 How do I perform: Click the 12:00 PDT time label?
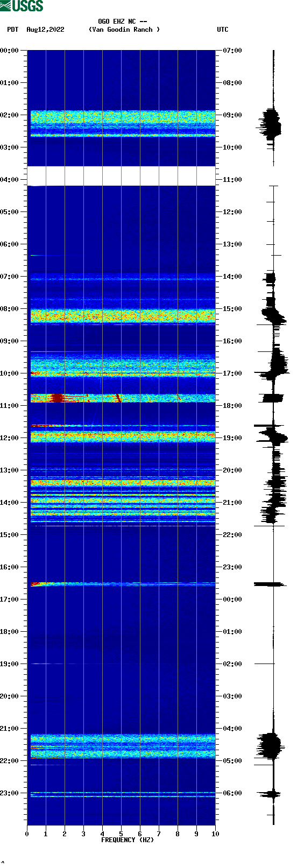10,438
